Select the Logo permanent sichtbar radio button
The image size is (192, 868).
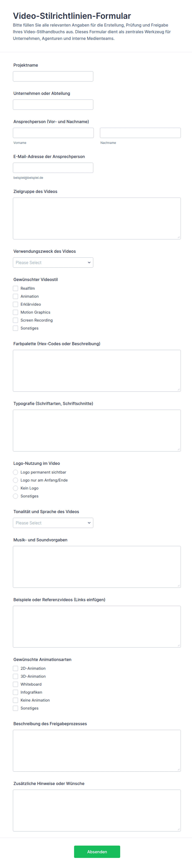(15, 473)
